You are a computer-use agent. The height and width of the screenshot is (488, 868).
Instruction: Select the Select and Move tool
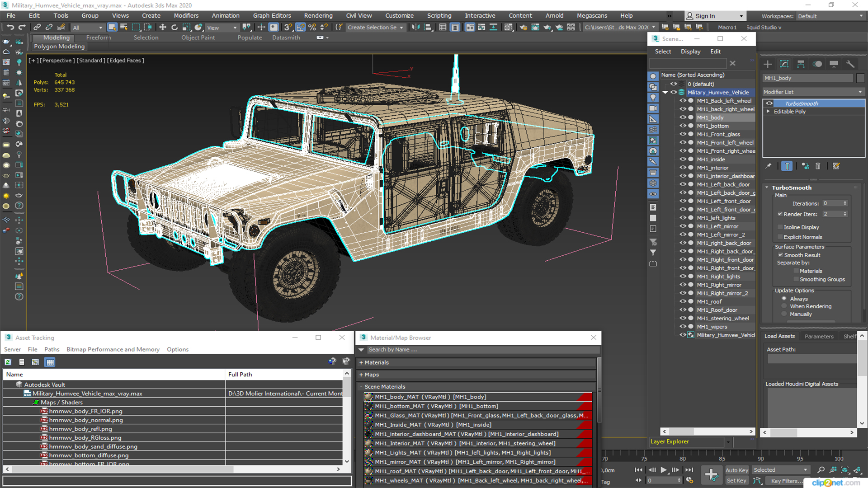tap(163, 28)
